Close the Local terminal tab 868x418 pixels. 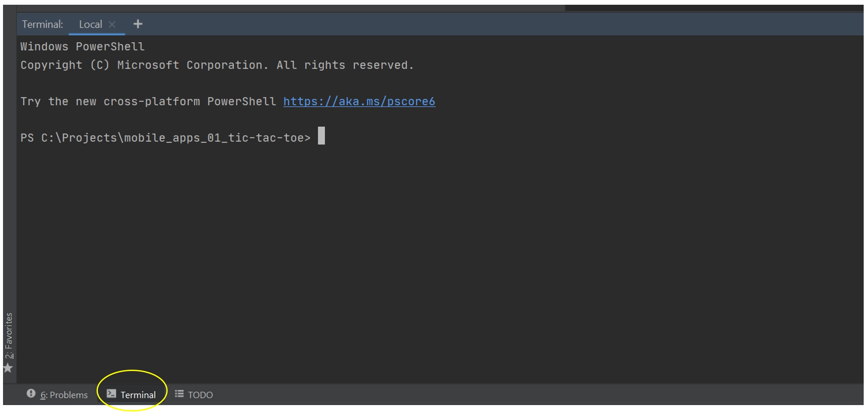coord(112,25)
